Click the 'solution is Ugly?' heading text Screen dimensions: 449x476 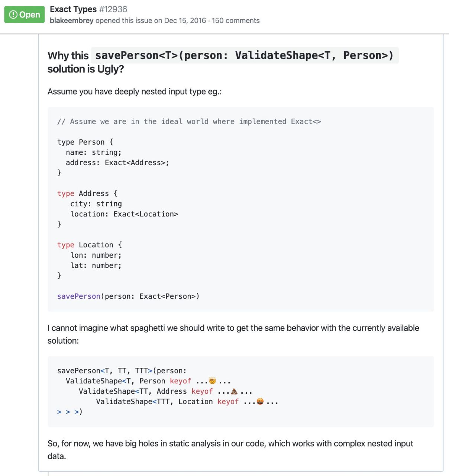pos(86,69)
